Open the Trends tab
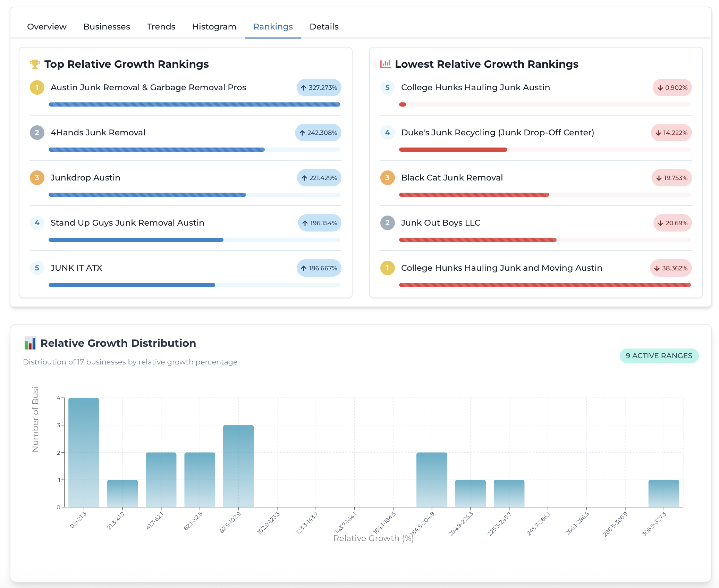The image size is (719, 588). pyautogui.click(x=161, y=27)
